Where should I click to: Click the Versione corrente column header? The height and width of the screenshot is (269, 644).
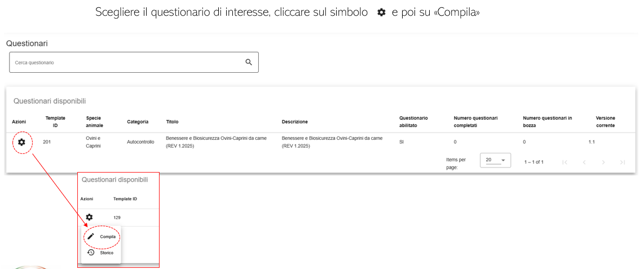point(606,122)
